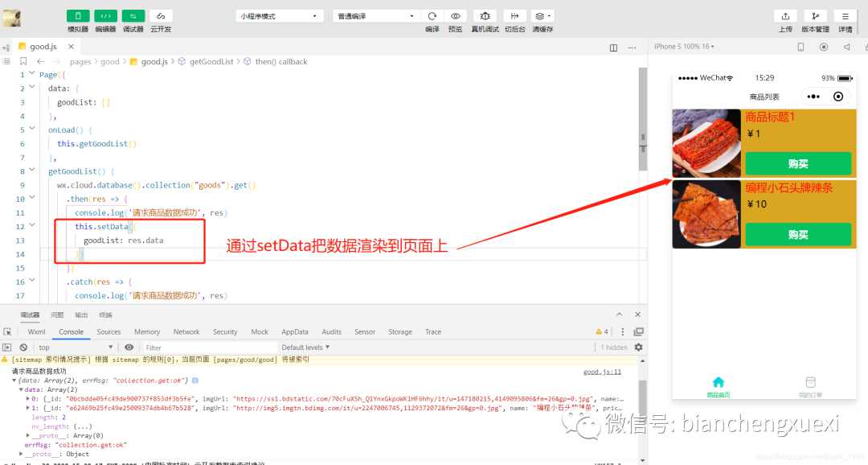Click the mini program capsule close circle
The image size is (868, 465).
click(x=838, y=97)
